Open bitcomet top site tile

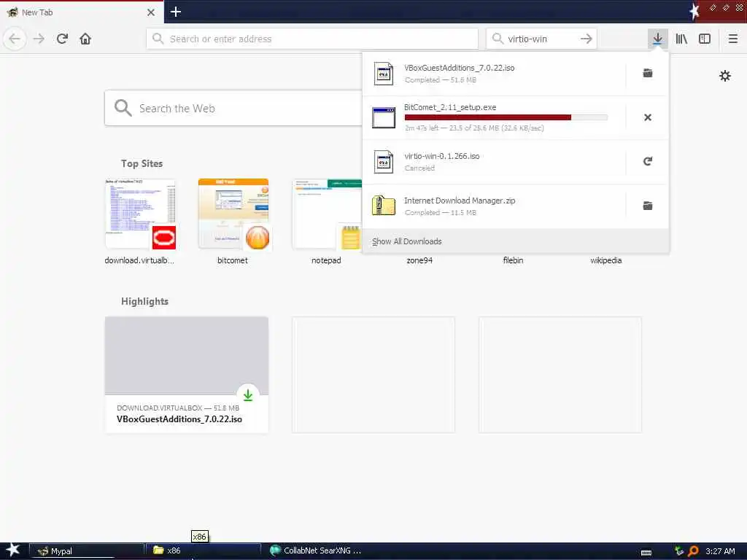(x=233, y=222)
